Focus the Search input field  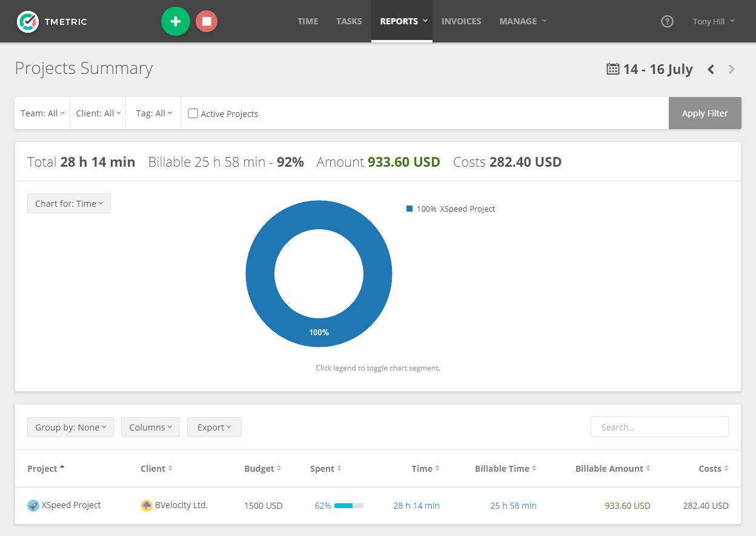(659, 427)
